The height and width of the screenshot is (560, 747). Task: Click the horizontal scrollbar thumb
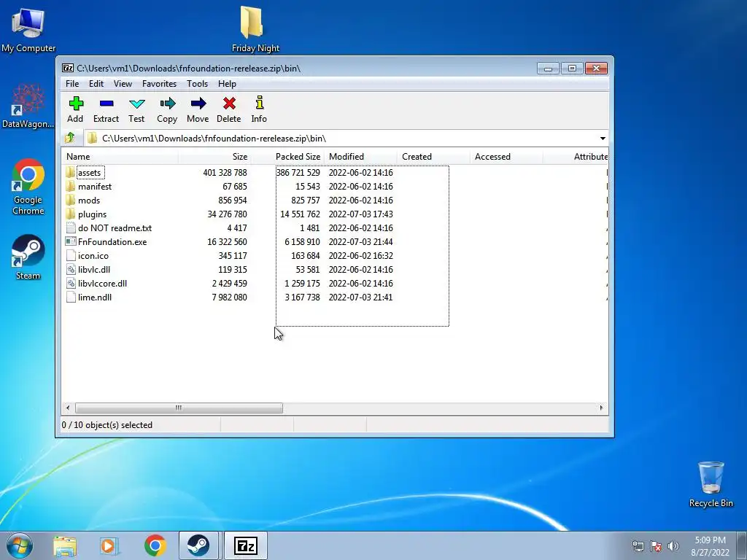(179, 408)
